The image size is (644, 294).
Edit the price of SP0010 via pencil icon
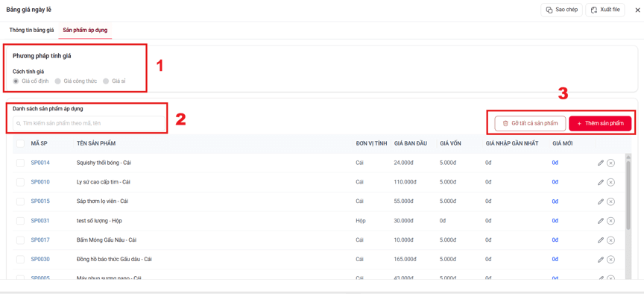(601, 182)
